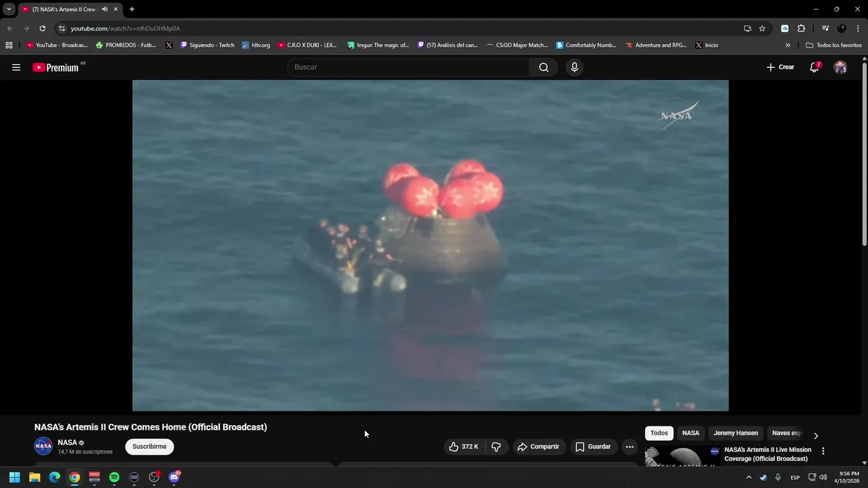Open hltv.org bookmark
Screen dimensions: 868x488
click(x=256, y=45)
